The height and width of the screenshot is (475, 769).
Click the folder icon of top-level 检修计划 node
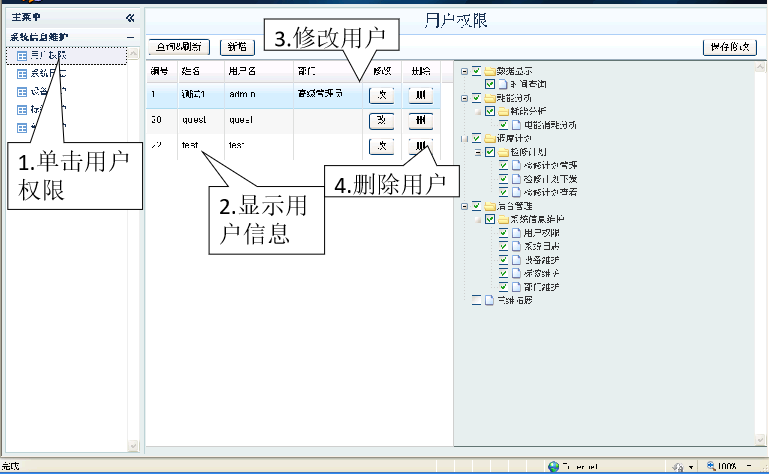pyautogui.click(x=489, y=138)
